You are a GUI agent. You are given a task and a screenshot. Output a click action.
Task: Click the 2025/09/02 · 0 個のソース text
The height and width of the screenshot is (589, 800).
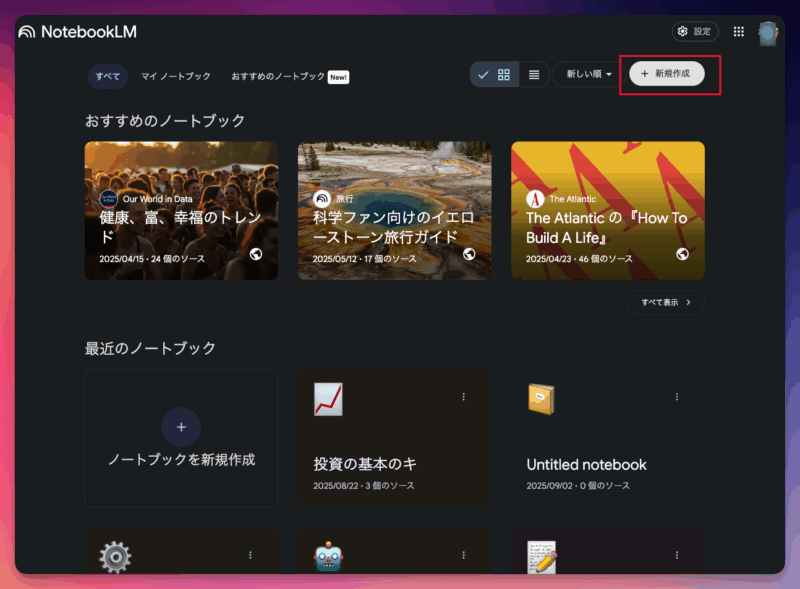pos(578,485)
